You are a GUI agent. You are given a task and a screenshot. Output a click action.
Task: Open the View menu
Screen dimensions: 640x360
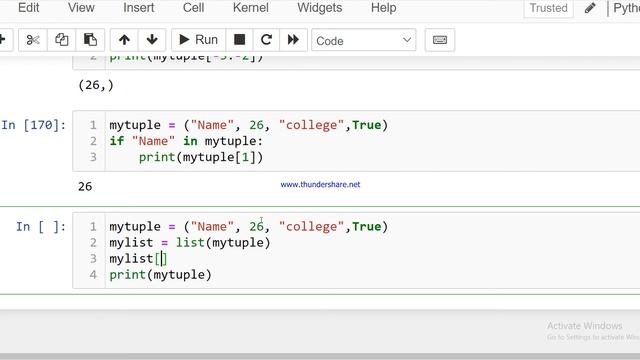point(81,8)
